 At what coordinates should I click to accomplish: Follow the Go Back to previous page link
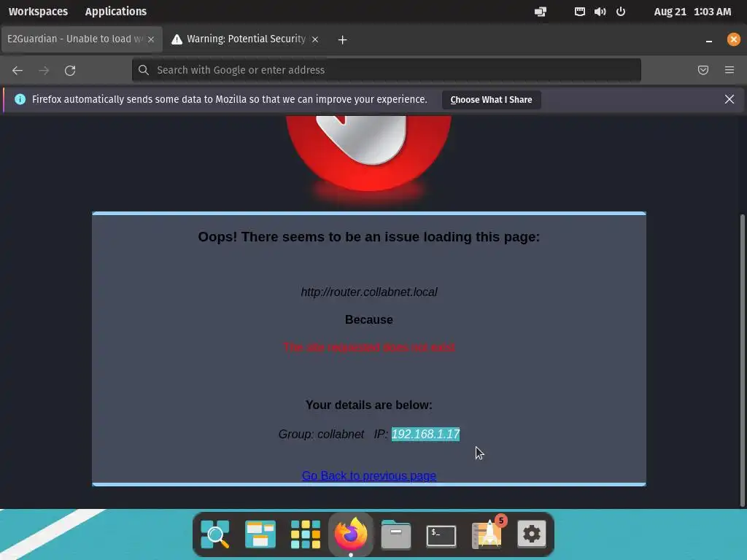click(368, 475)
